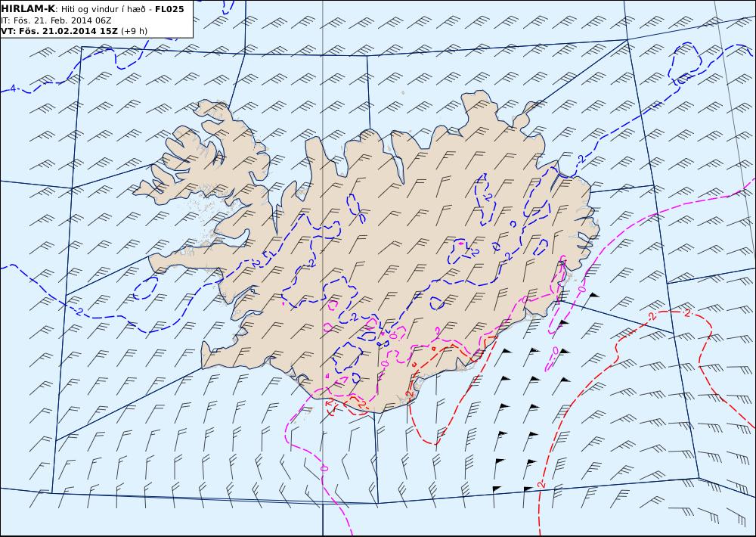This screenshot has width=756, height=537.
Task: Select the "VT: Fös. 21.02.2014 15Z" valid time
Action: coord(59,31)
